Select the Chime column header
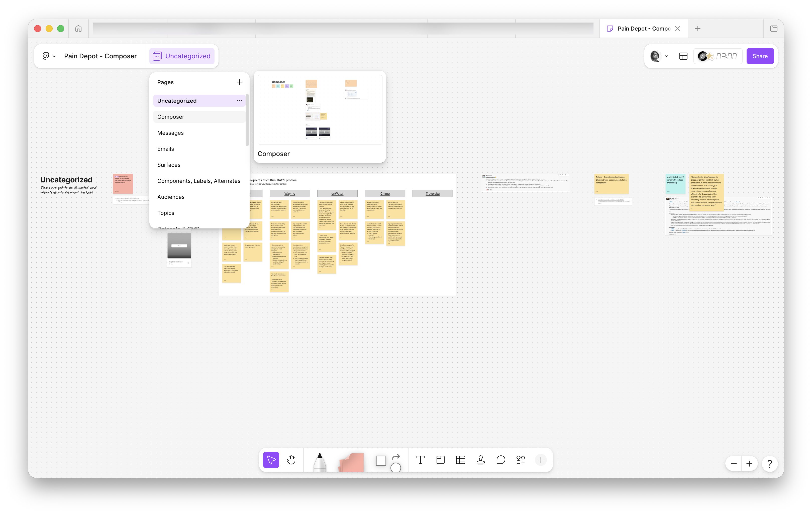This screenshot has width=812, height=515. [385, 193]
